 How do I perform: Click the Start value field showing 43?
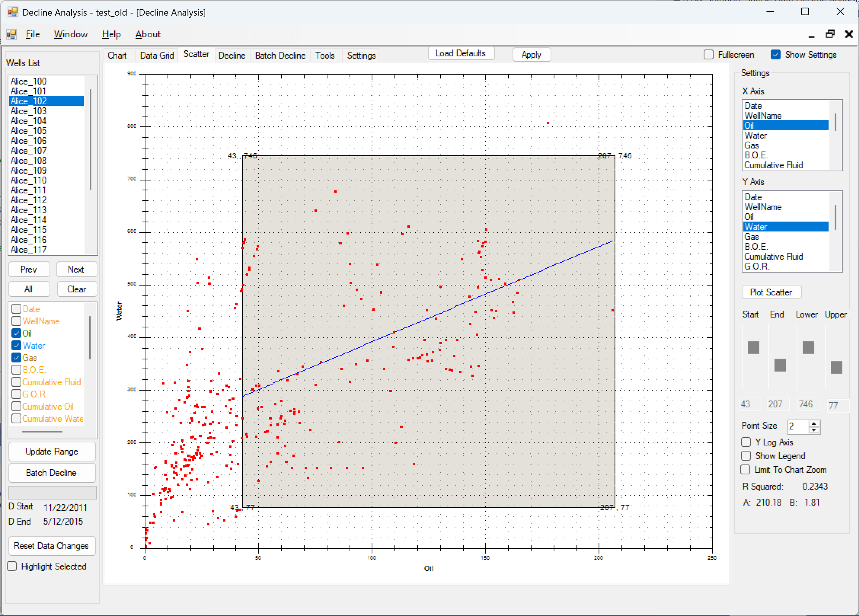750,404
